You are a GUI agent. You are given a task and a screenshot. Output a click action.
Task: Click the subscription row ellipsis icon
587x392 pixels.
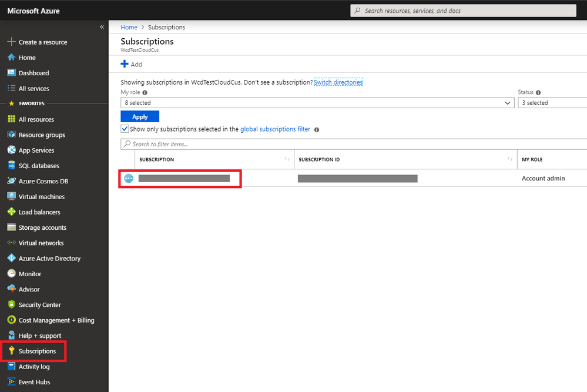(x=129, y=179)
